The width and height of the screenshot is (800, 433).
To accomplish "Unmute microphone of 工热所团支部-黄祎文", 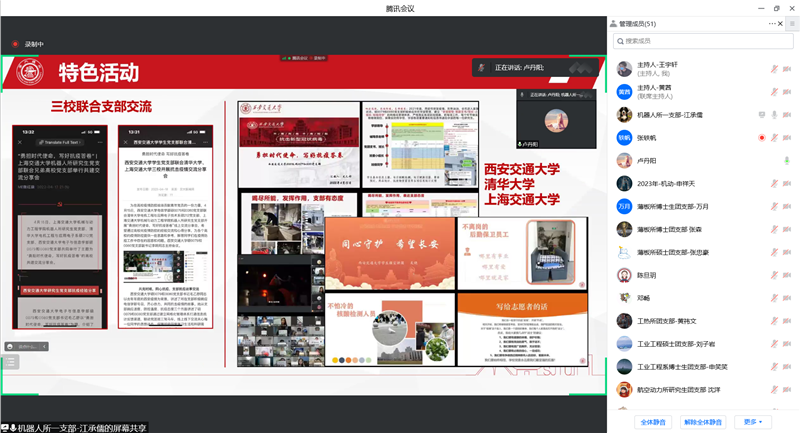I will click(x=774, y=321).
